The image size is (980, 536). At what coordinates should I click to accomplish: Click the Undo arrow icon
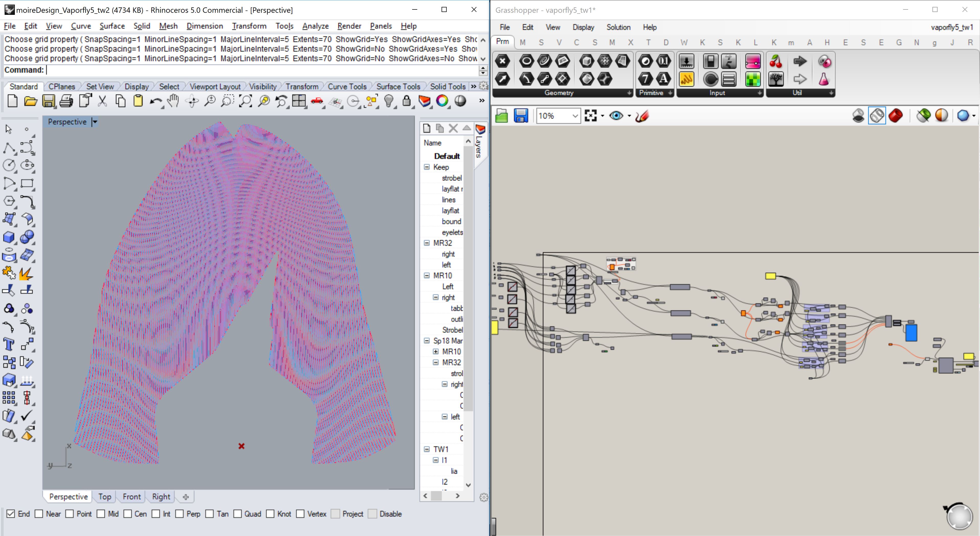click(x=155, y=101)
